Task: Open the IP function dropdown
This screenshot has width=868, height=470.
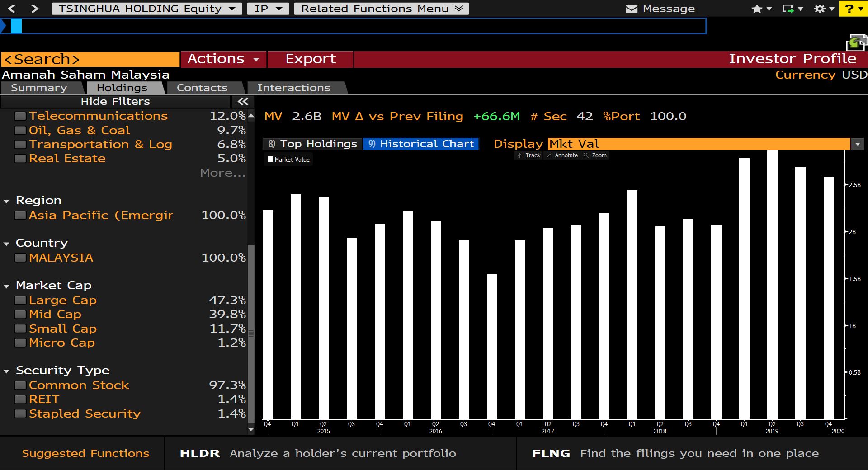Action: coord(268,9)
